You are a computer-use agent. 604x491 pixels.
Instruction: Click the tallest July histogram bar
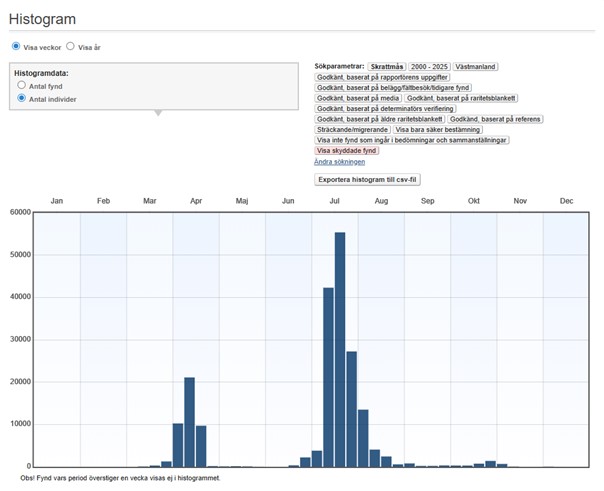click(340, 349)
